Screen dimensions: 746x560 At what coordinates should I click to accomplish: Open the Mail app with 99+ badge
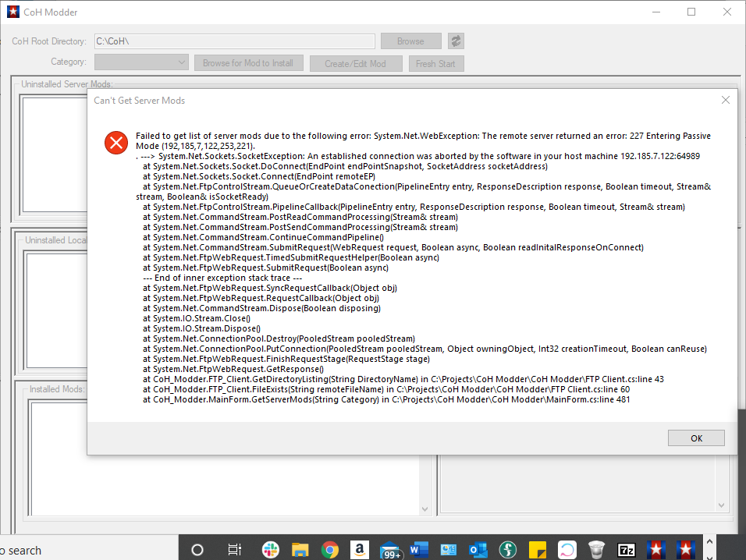pos(390,551)
